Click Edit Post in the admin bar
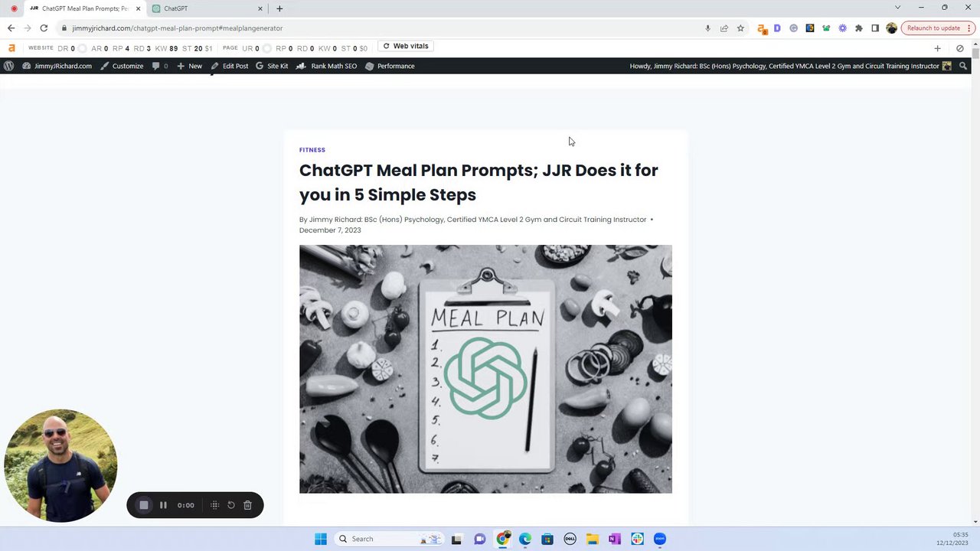This screenshot has width=980, height=551. click(230, 66)
